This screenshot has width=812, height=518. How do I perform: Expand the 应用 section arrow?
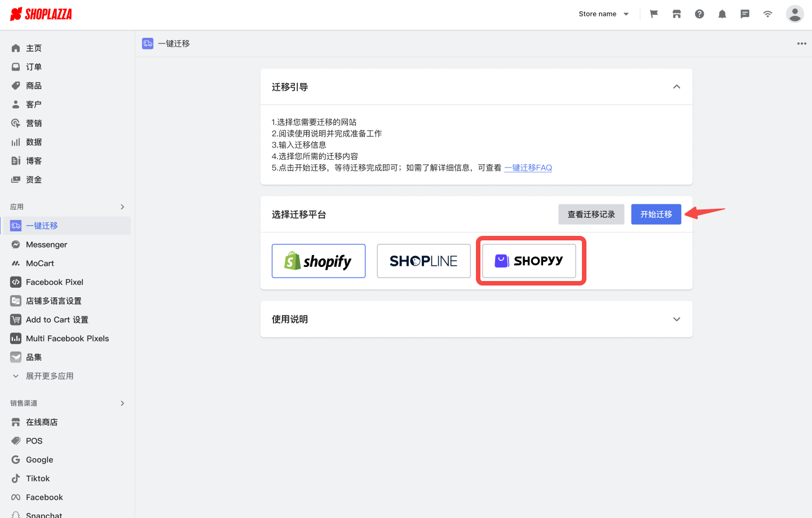point(122,207)
